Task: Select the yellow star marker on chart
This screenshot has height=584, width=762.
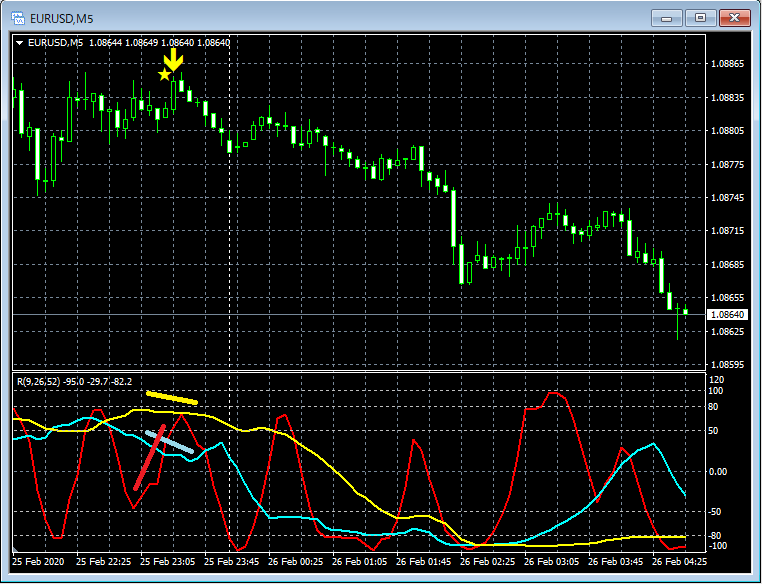Action: [x=165, y=74]
